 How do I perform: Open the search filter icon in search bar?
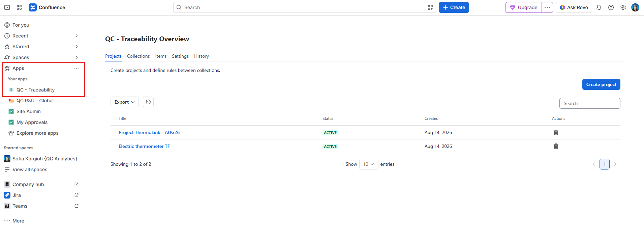[x=430, y=7]
